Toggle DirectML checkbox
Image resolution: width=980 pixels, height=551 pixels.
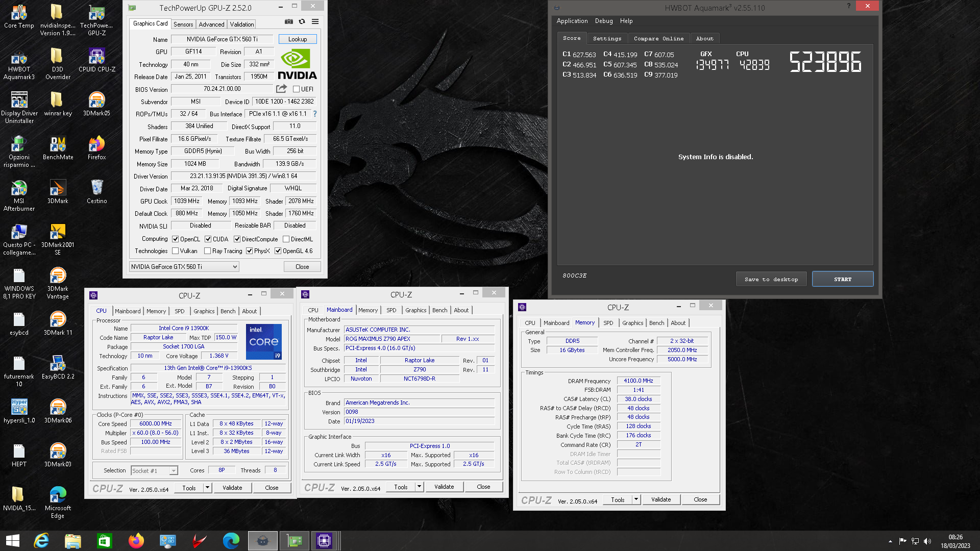286,239
